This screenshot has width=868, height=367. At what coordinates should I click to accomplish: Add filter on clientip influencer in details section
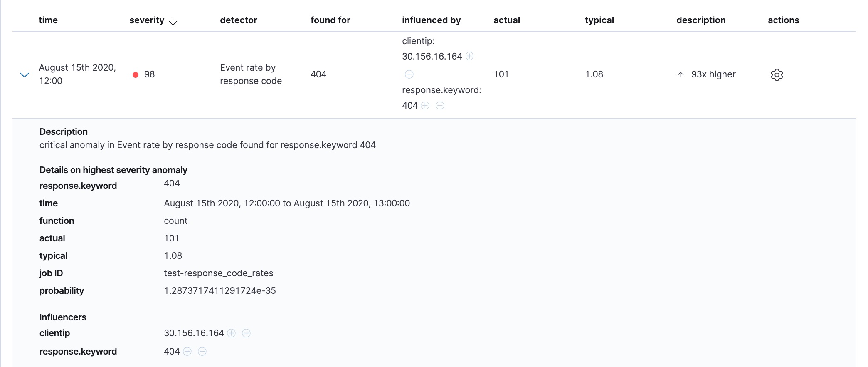coord(232,333)
